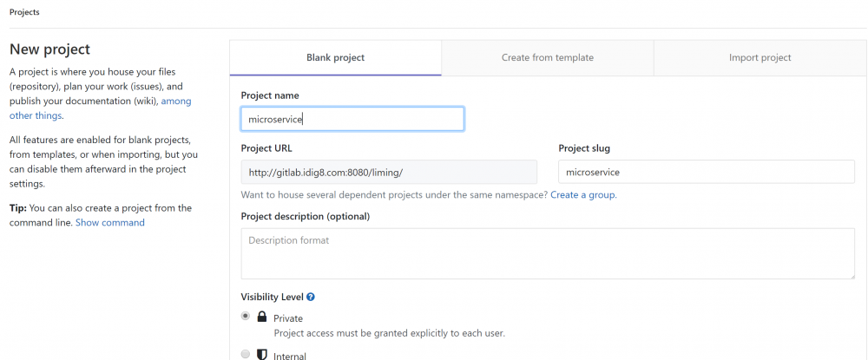Click the Project name label

click(x=270, y=95)
